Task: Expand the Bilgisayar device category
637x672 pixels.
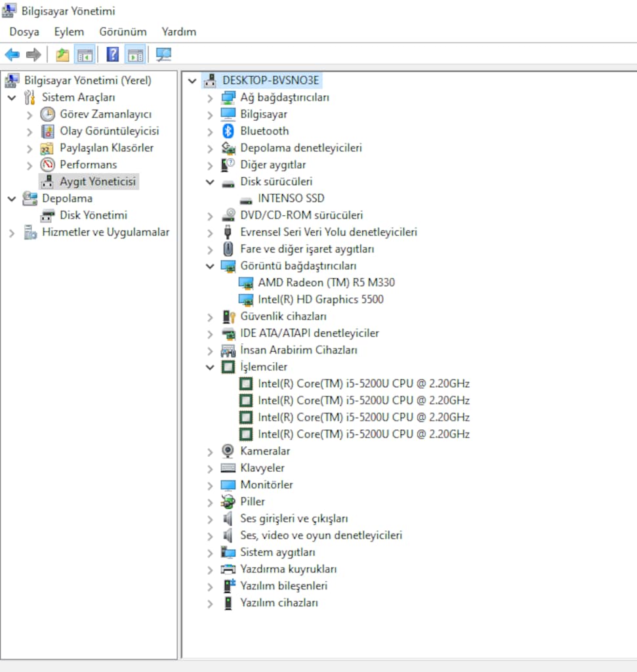Action: [x=210, y=115]
